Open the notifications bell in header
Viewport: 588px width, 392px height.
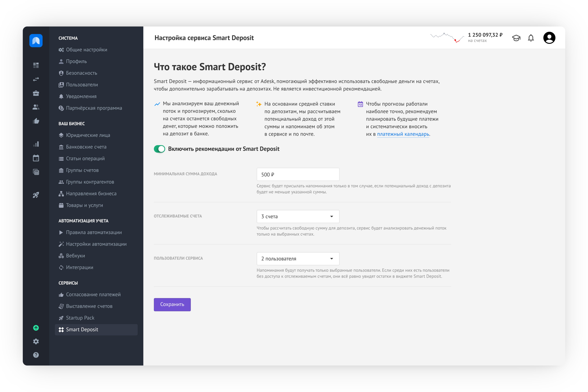[x=531, y=38]
